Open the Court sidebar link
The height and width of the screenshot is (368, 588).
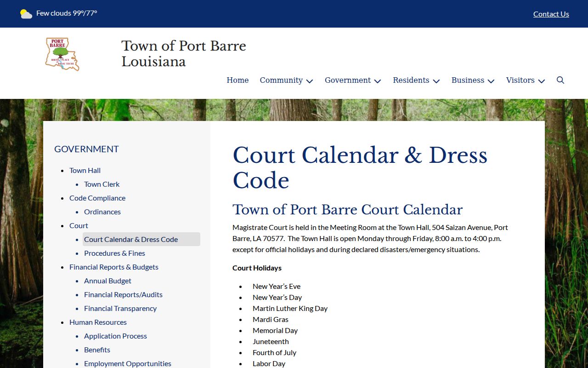[79, 225]
